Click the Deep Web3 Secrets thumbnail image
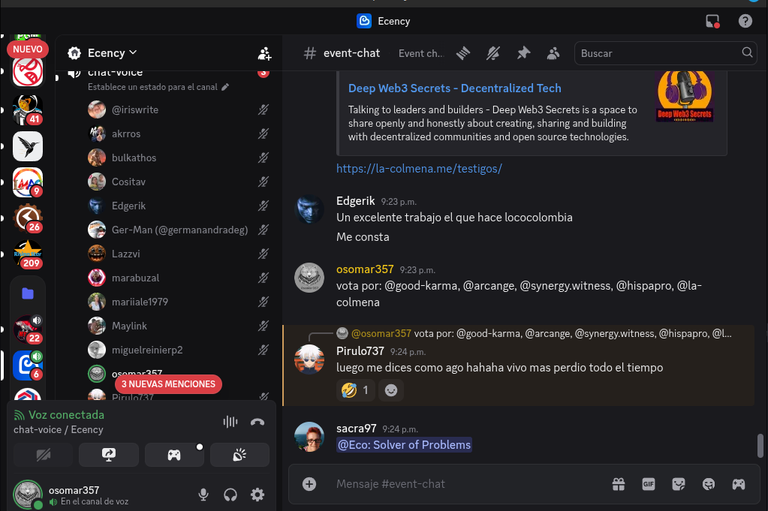 point(684,96)
